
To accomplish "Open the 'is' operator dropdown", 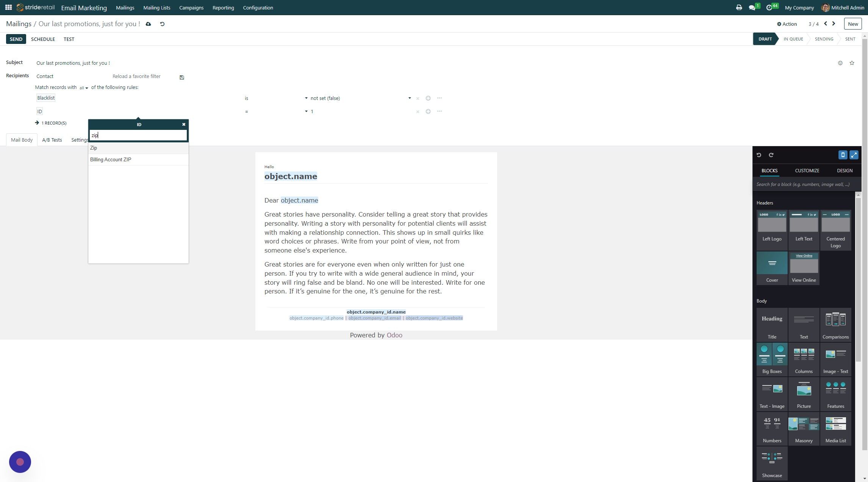I will coord(276,98).
